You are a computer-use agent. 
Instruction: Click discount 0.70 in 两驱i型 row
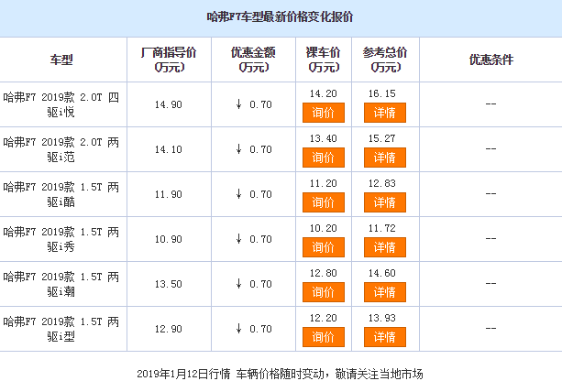click(254, 329)
